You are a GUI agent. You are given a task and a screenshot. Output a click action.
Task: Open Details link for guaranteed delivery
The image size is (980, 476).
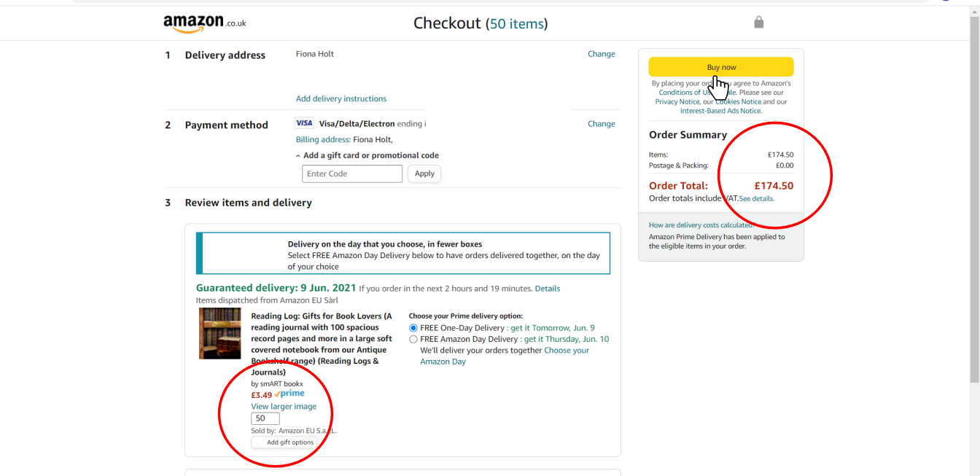(x=548, y=289)
